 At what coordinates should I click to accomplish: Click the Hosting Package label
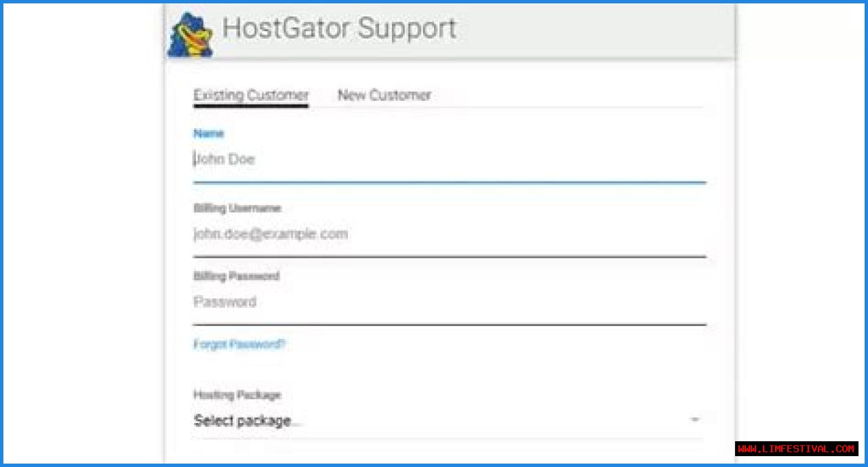tap(237, 394)
